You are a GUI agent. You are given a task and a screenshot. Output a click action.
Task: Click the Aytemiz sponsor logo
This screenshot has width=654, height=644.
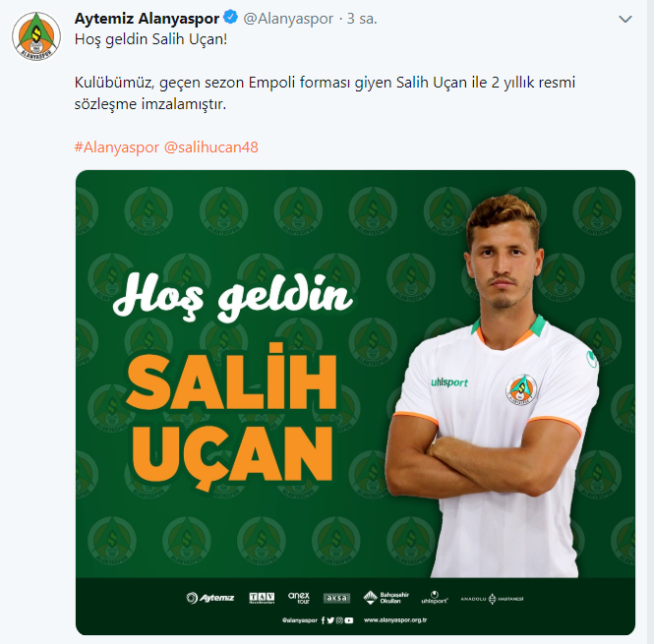coord(210,598)
